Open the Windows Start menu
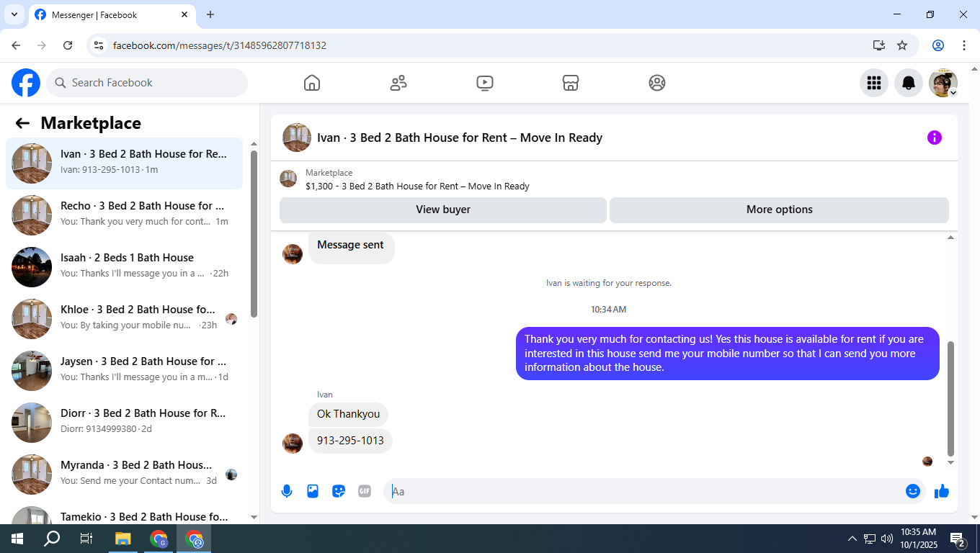Screen dimensions: 980x553 tap(17, 539)
